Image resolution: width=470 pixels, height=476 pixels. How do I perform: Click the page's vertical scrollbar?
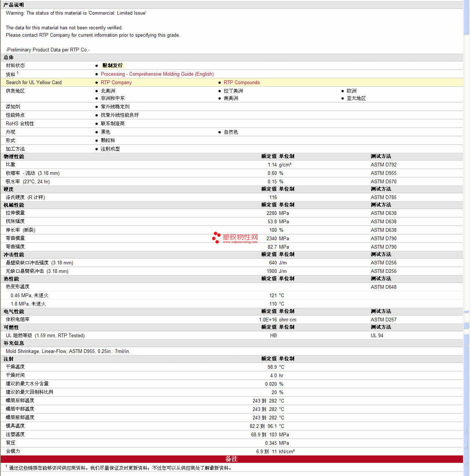466,238
